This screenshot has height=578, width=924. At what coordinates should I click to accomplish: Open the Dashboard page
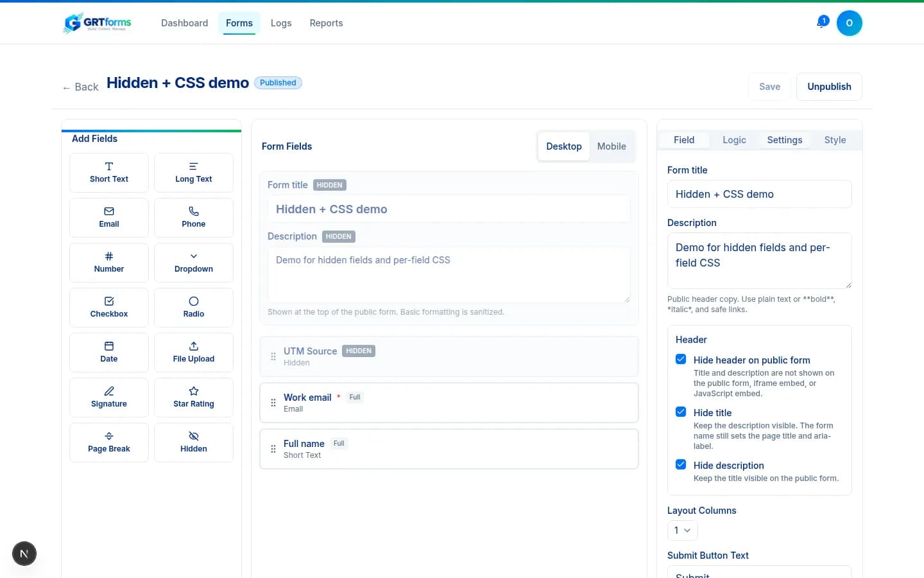point(185,23)
